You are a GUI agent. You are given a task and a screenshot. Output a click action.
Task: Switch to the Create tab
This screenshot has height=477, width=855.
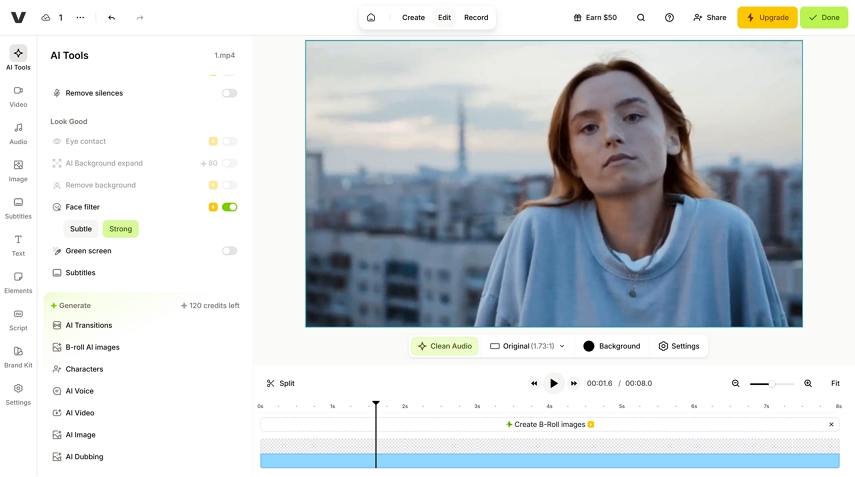coord(413,17)
